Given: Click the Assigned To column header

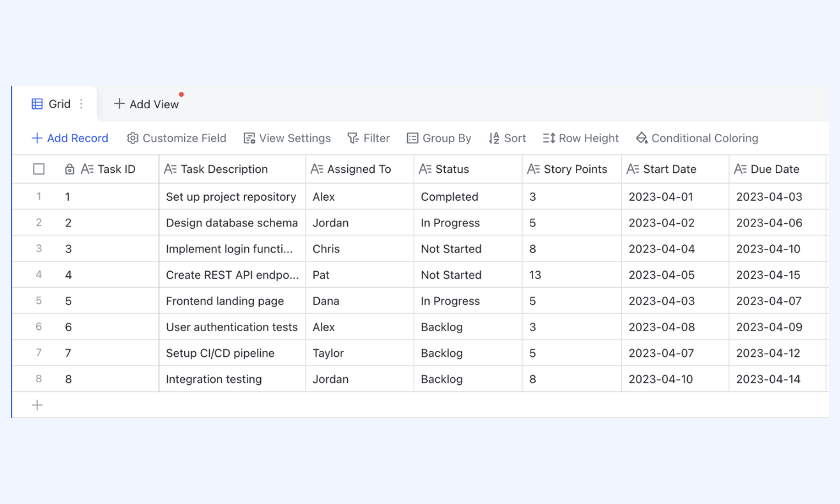Looking at the screenshot, I should [360, 169].
